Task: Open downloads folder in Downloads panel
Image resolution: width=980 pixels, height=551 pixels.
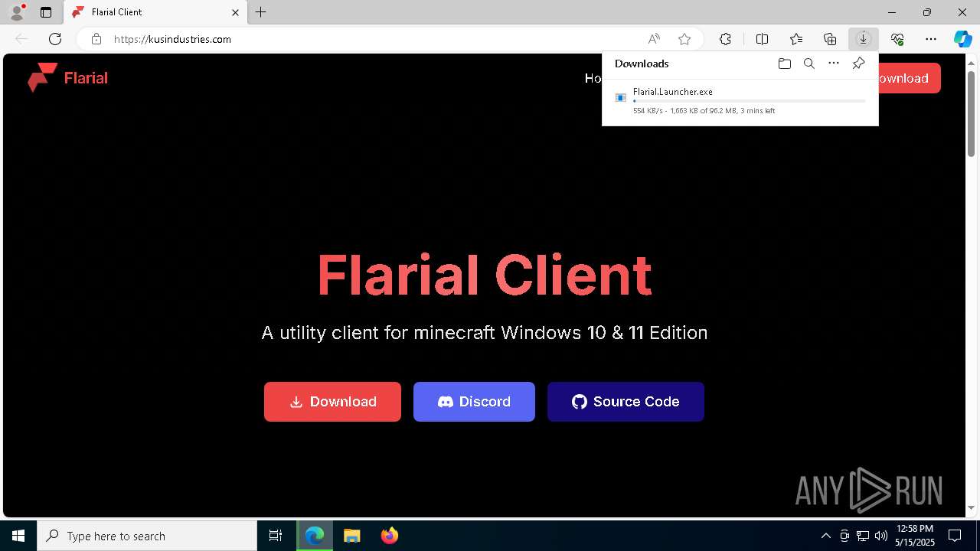Action: tap(784, 64)
